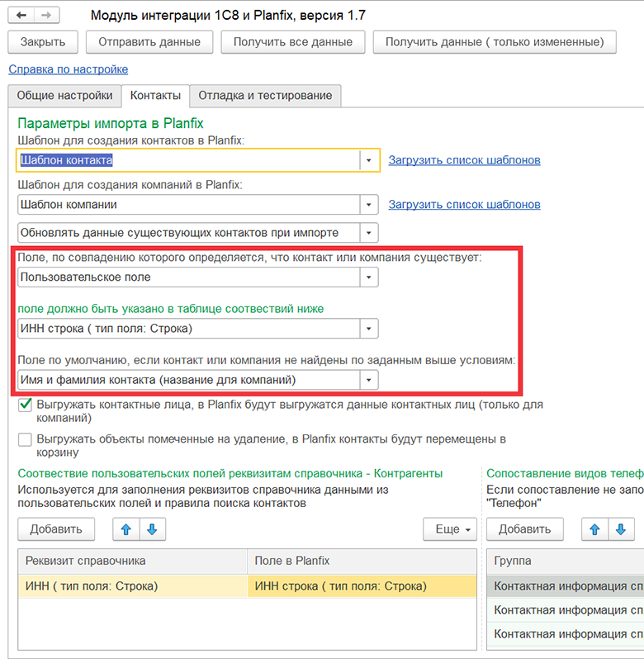This screenshot has width=644, height=659.
Task: Click 'Отправить данные' button
Action: pos(149,42)
